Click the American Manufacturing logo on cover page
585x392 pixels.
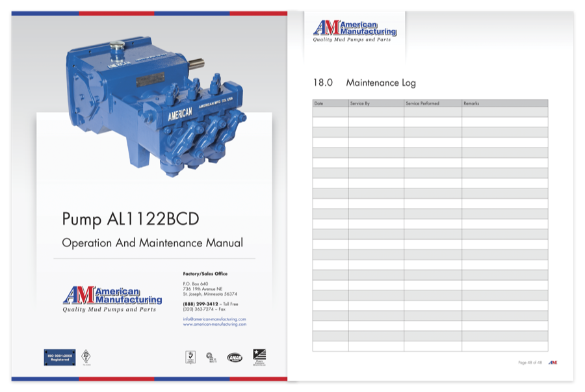coord(112,299)
